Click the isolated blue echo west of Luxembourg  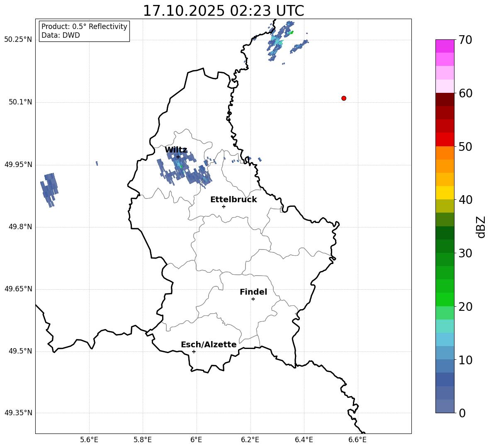[49, 189]
